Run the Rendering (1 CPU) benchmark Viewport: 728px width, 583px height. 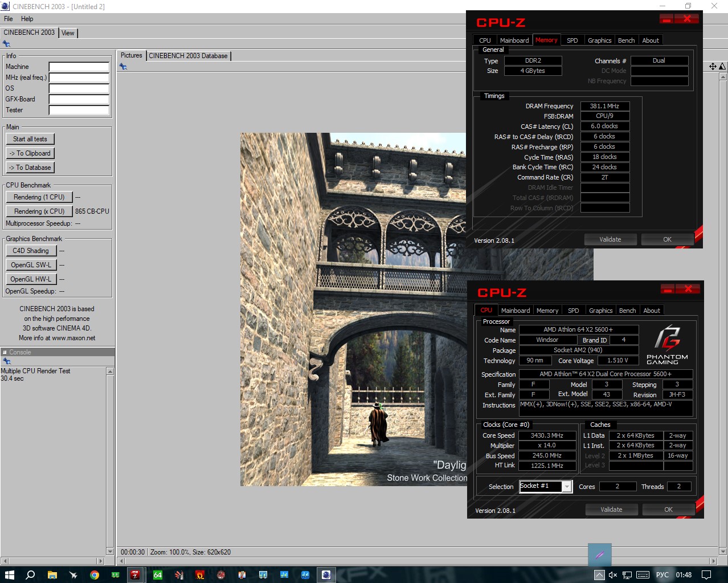click(39, 197)
